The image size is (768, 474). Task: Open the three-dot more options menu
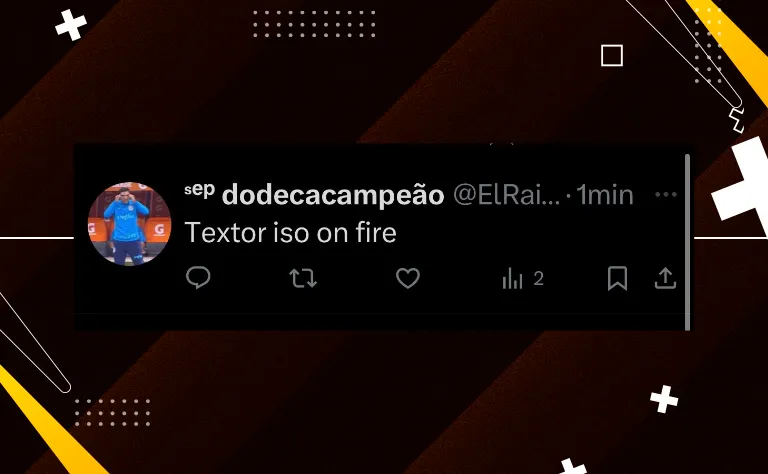tap(666, 194)
